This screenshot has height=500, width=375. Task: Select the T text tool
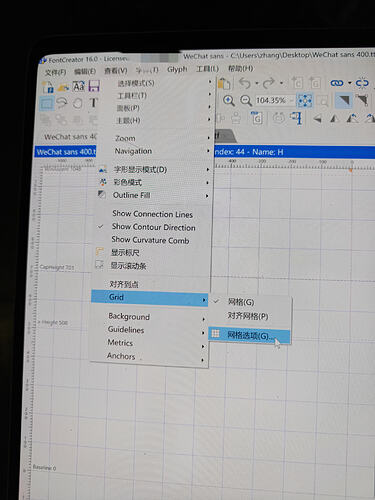(93, 102)
